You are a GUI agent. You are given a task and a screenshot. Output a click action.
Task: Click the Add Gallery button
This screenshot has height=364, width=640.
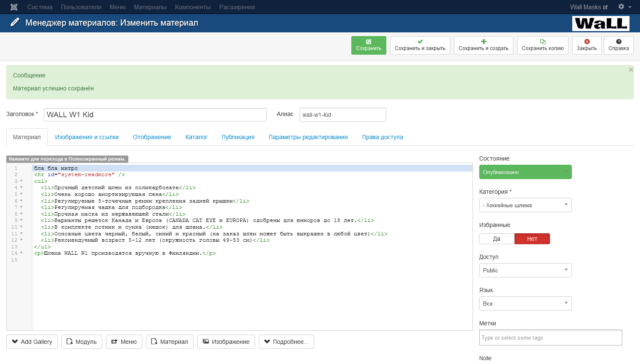pos(32,342)
